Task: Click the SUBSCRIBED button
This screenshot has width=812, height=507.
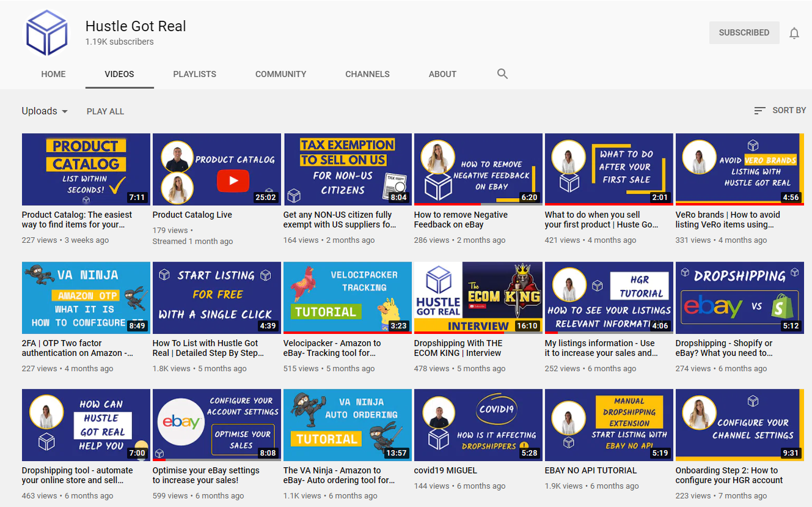Action: coord(744,33)
